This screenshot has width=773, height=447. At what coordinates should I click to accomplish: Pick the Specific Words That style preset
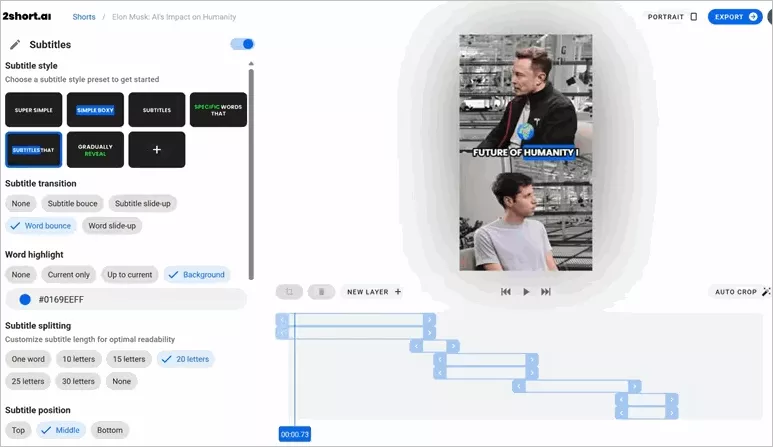pyautogui.click(x=218, y=110)
